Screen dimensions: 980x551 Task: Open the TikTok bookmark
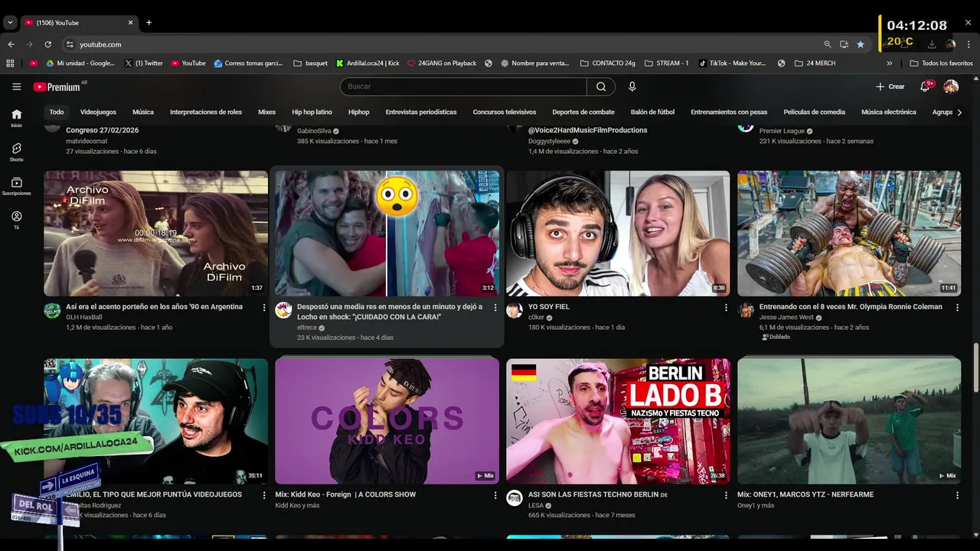point(732,64)
